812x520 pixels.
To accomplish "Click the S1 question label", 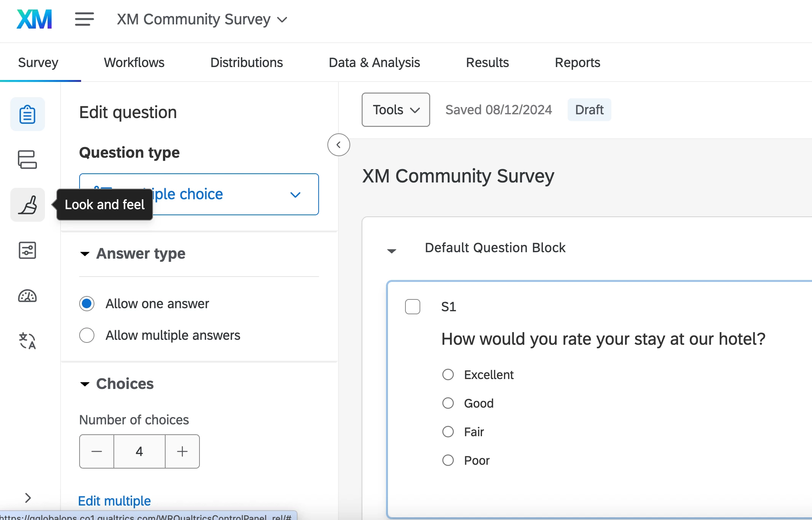I will [448, 307].
